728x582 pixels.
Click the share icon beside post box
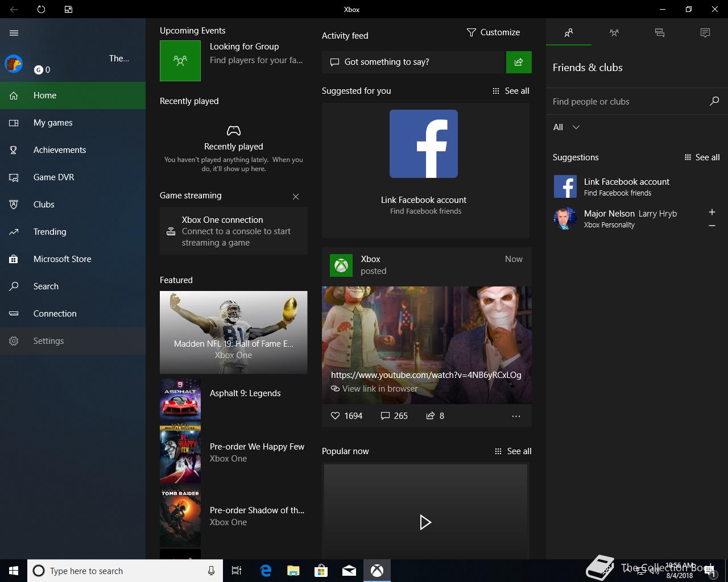pos(519,63)
